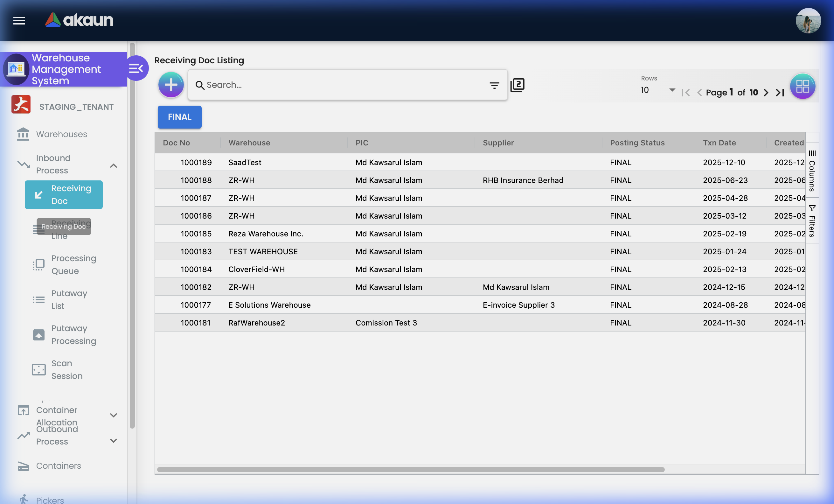This screenshot has height=504, width=834.
Task: Click the FINAL status filter button
Action: (179, 117)
